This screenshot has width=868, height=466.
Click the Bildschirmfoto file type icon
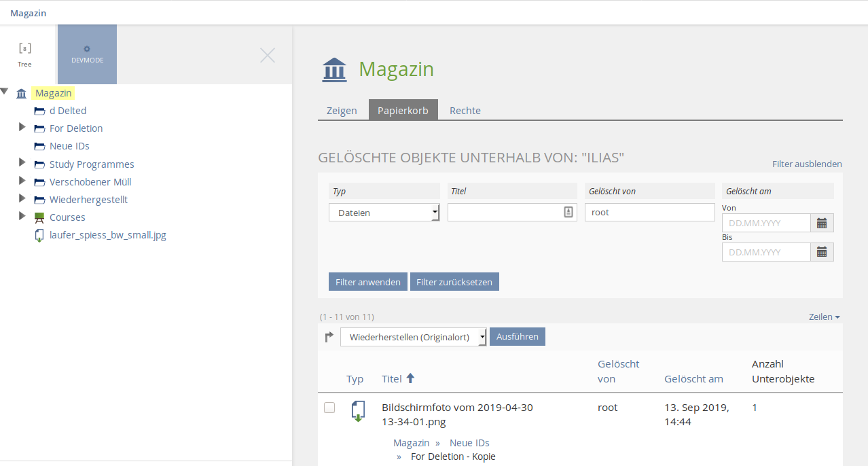(x=358, y=411)
